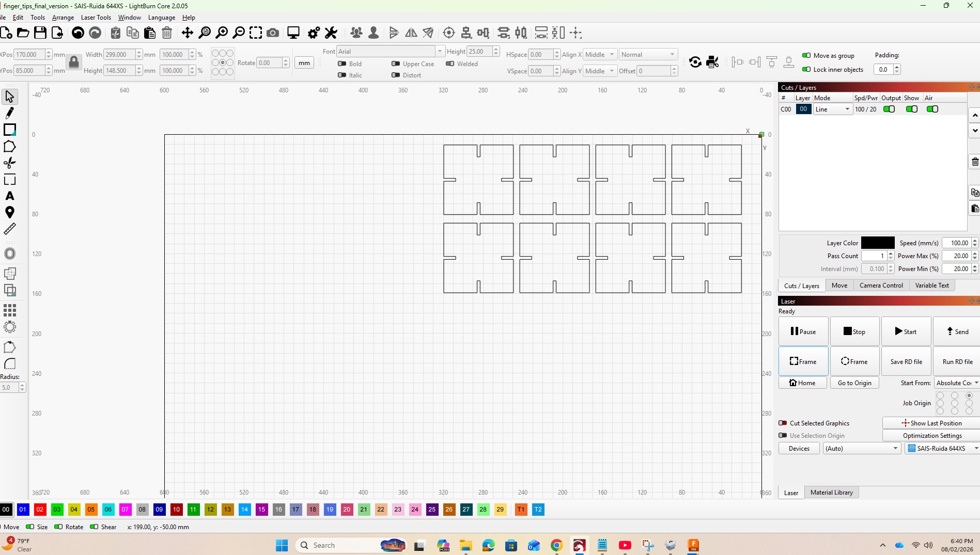Viewport: 980px width, 555px height.
Task: Activate the Pan/Move view cross icon
Action: pyautogui.click(x=187, y=33)
